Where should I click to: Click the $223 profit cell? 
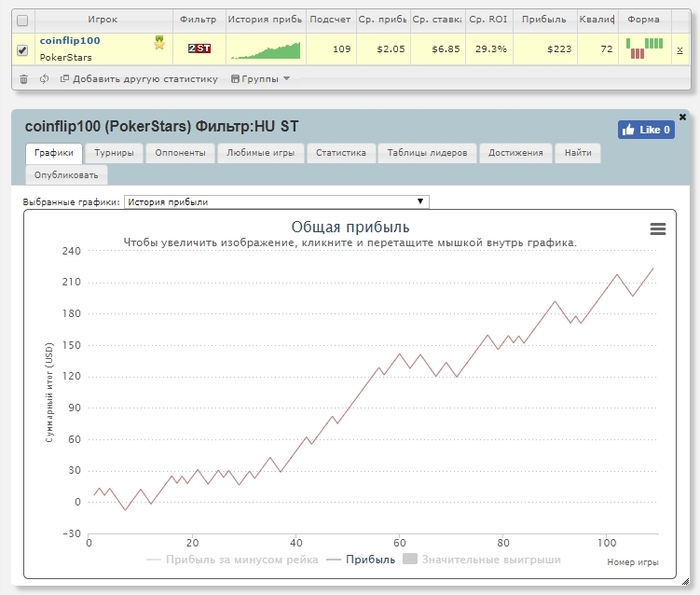559,49
